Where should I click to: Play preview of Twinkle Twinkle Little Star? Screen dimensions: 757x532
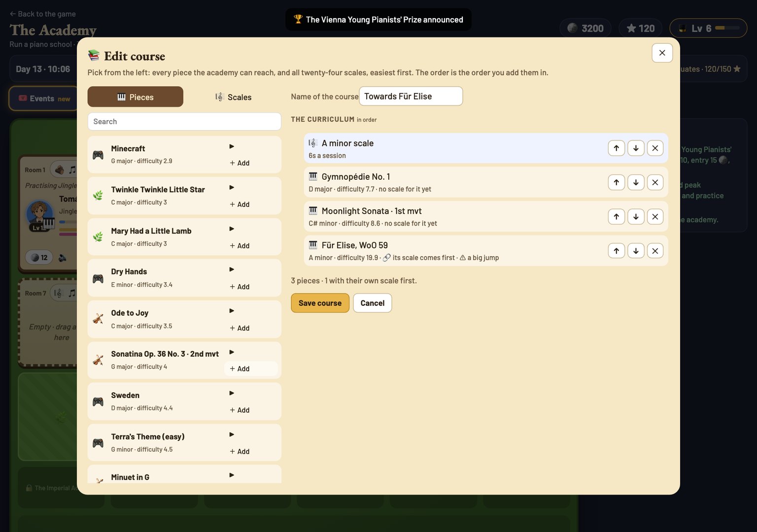232,187
